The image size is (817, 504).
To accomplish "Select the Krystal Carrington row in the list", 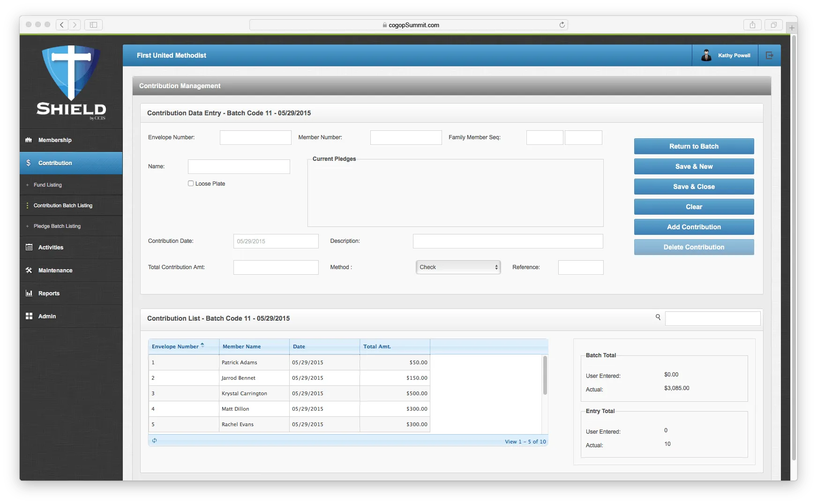I will coord(289,393).
